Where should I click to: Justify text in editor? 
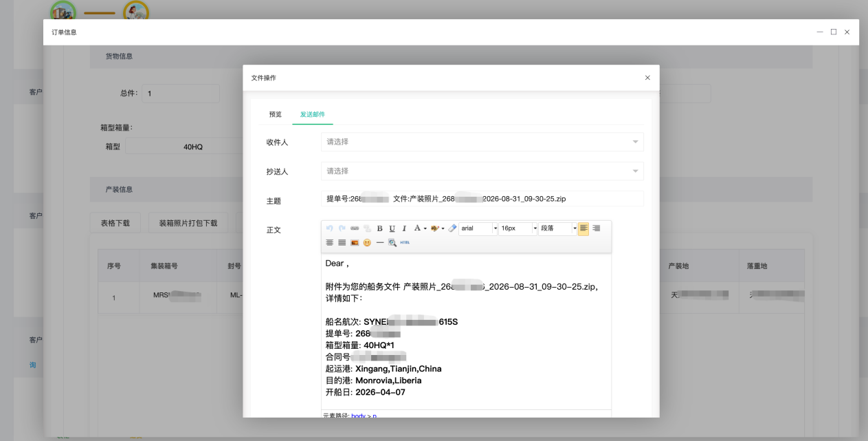(x=342, y=242)
